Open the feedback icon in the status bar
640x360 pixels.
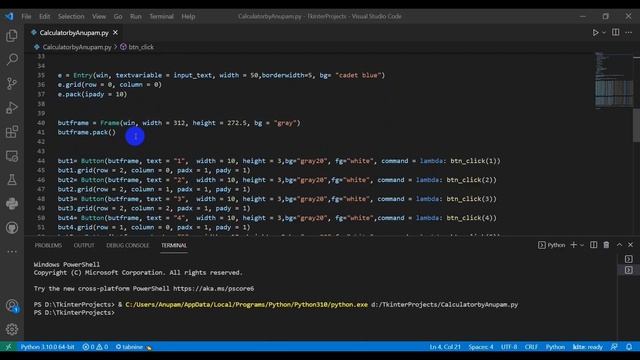click(x=614, y=347)
